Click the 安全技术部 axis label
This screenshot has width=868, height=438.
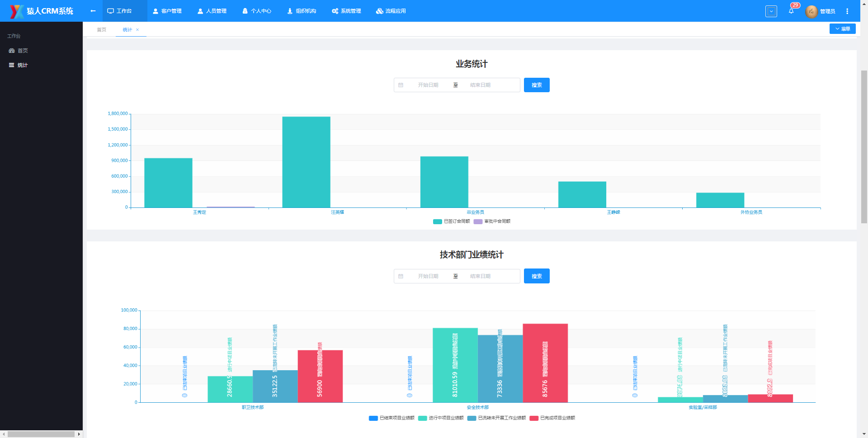[478, 408]
